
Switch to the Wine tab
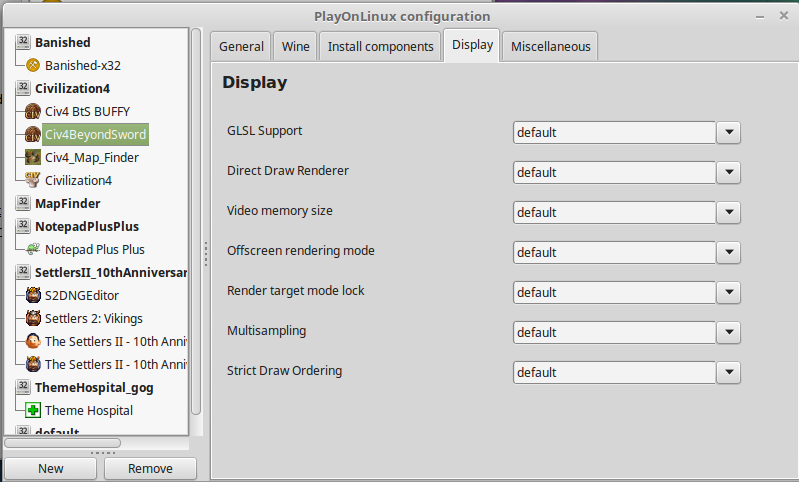(296, 46)
